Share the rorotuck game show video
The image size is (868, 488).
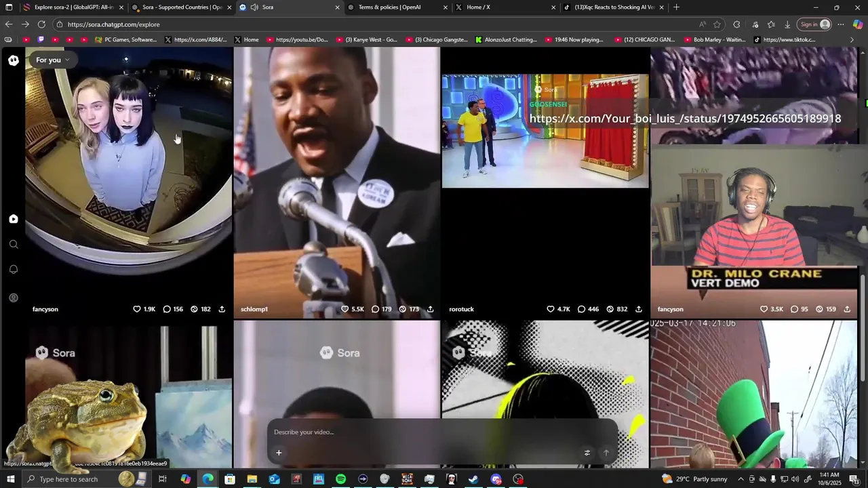638,309
